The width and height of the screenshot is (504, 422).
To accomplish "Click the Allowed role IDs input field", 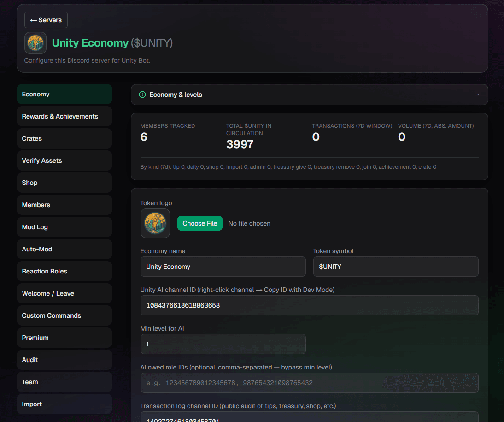I will [309, 383].
